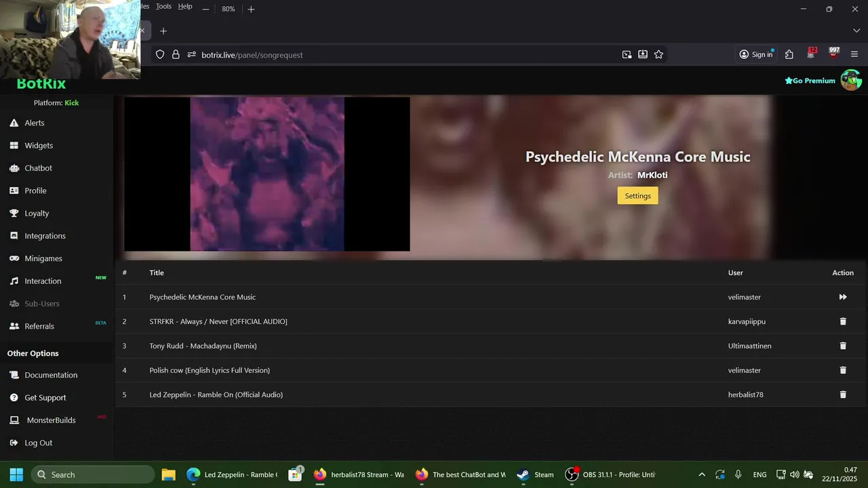Switch to Edge Led Zeppelin window
This screenshot has height=488, width=868.
coord(232,474)
